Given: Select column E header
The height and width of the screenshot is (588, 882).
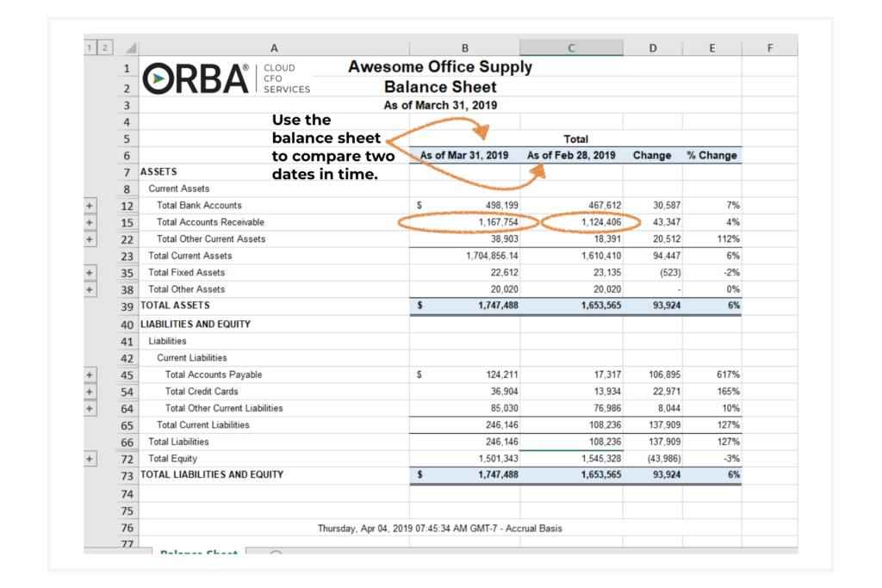Looking at the screenshot, I should 711,48.
